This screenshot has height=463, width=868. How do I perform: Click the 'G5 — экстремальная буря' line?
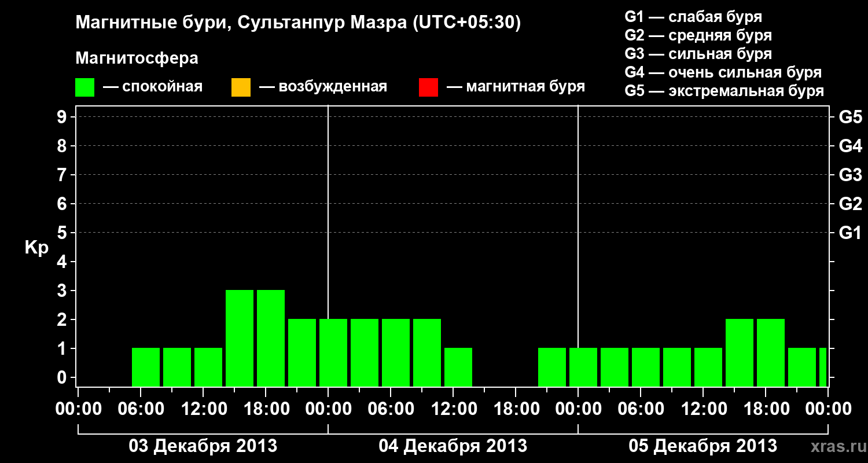(x=724, y=91)
